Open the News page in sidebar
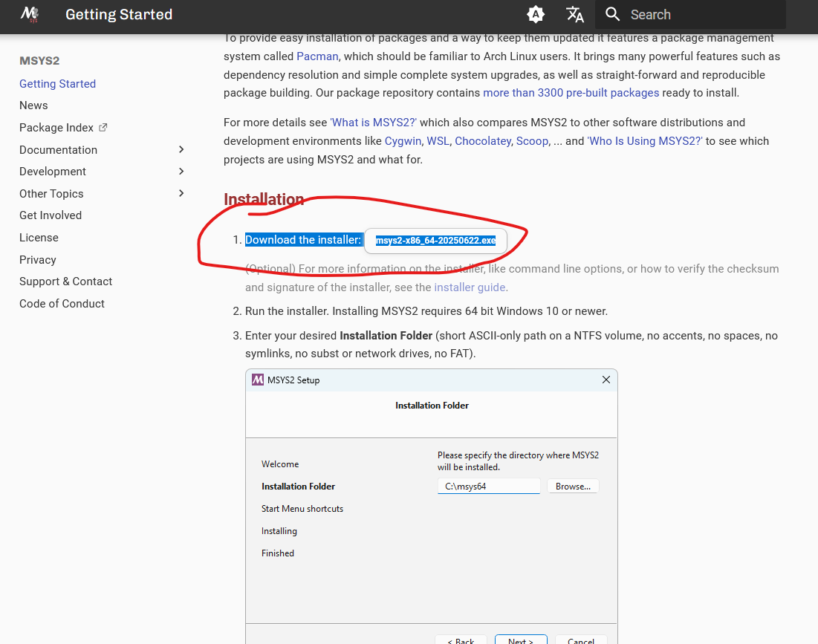The width and height of the screenshot is (818, 644). tap(33, 105)
